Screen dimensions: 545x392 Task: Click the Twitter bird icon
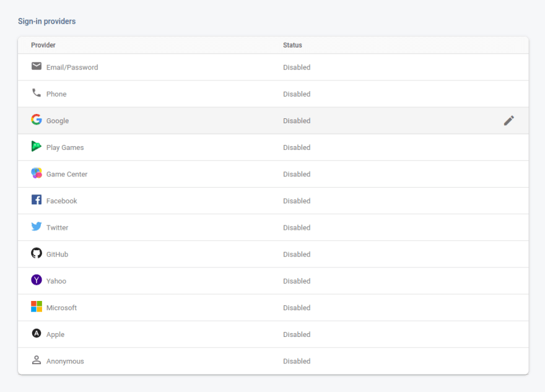click(x=37, y=226)
